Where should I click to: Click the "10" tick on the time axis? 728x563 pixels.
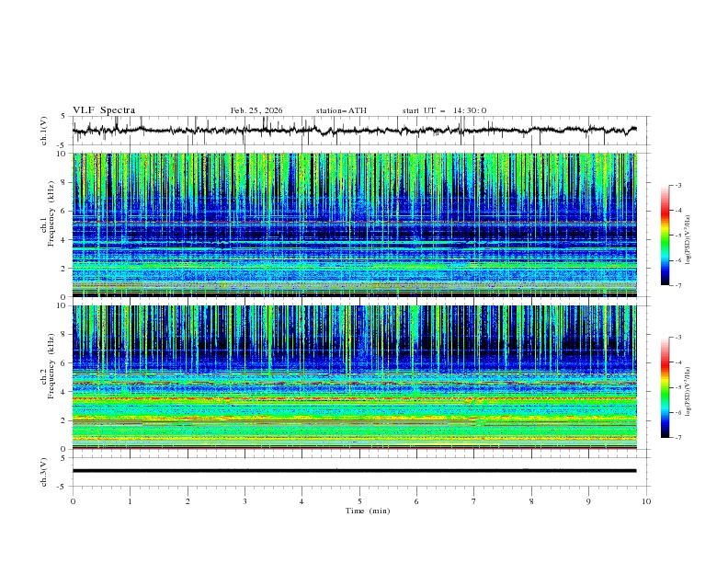646,501
